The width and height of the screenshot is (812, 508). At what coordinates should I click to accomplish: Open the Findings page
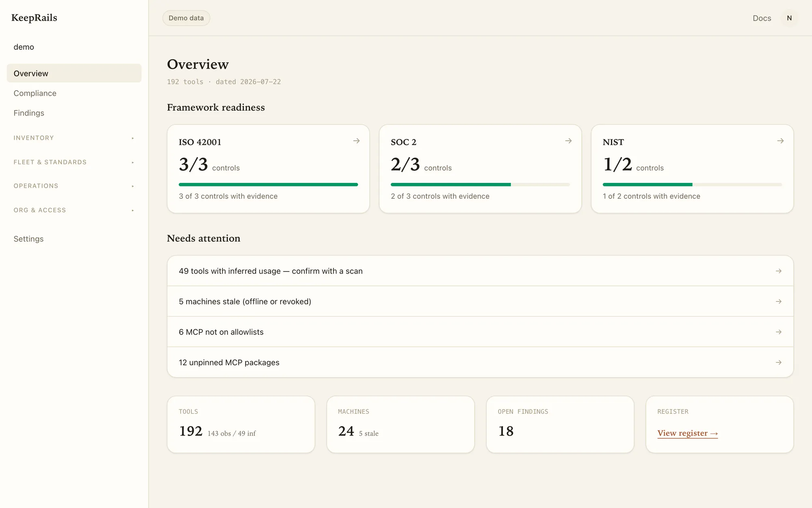point(74,113)
